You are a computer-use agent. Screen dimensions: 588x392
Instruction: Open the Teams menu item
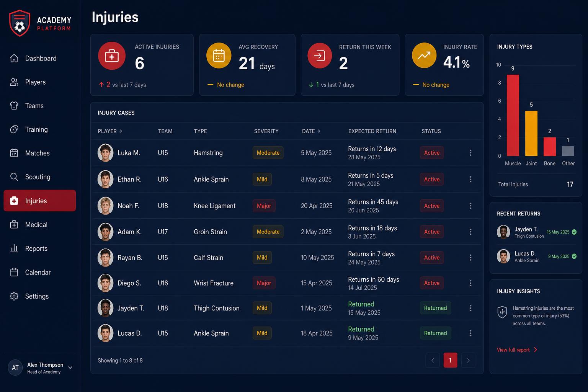coord(40,106)
